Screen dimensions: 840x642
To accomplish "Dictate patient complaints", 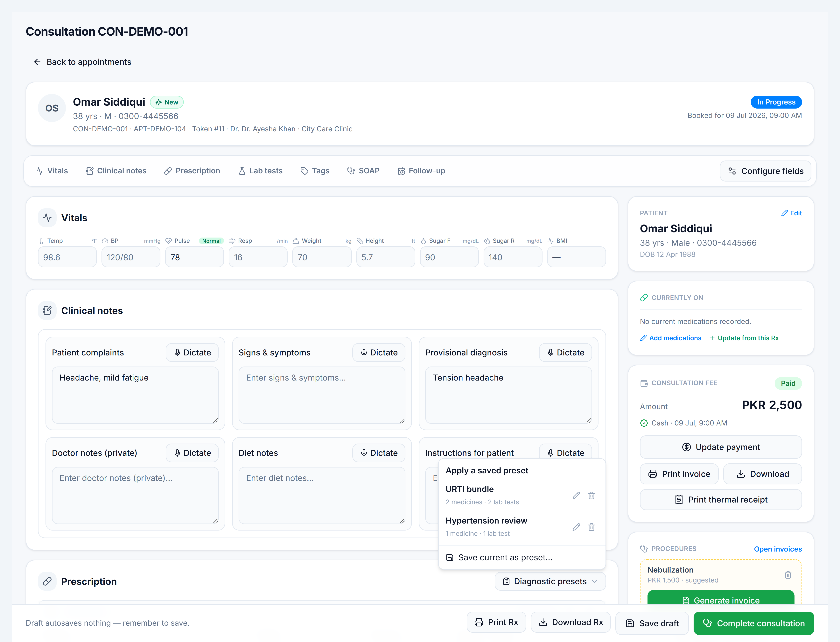I will tap(192, 352).
